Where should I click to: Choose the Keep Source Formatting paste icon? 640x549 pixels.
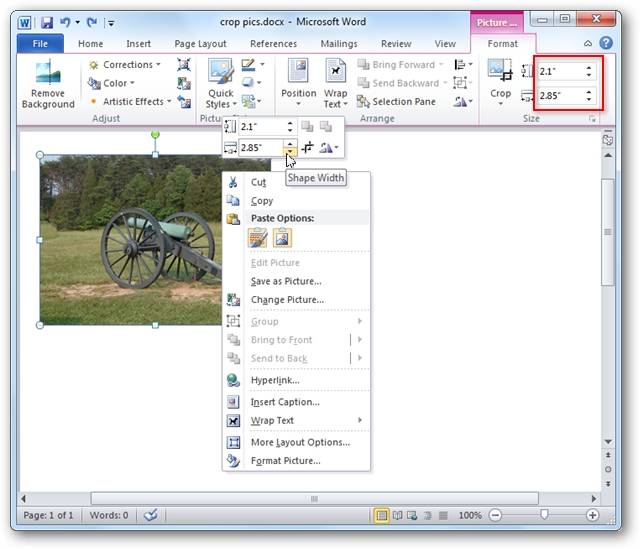(x=258, y=238)
